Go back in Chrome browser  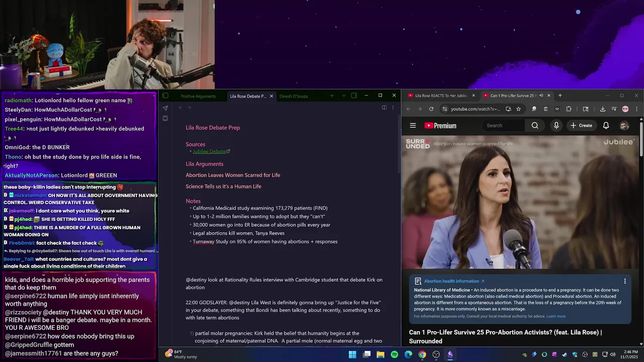pyautogui.click(x=409, y=109)
